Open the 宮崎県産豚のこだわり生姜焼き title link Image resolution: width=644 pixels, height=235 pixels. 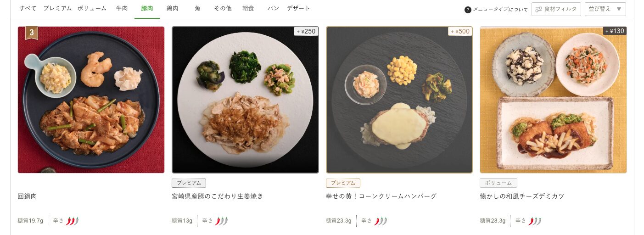tap(218, 196)
